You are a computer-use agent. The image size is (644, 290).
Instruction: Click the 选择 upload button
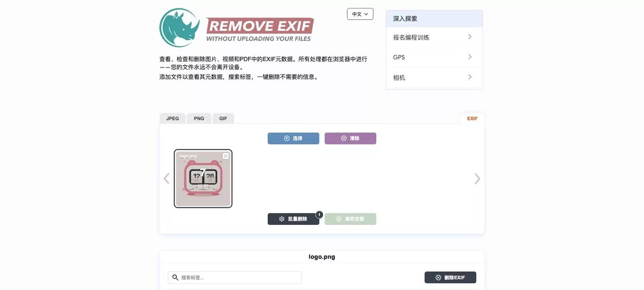point(293,139)
